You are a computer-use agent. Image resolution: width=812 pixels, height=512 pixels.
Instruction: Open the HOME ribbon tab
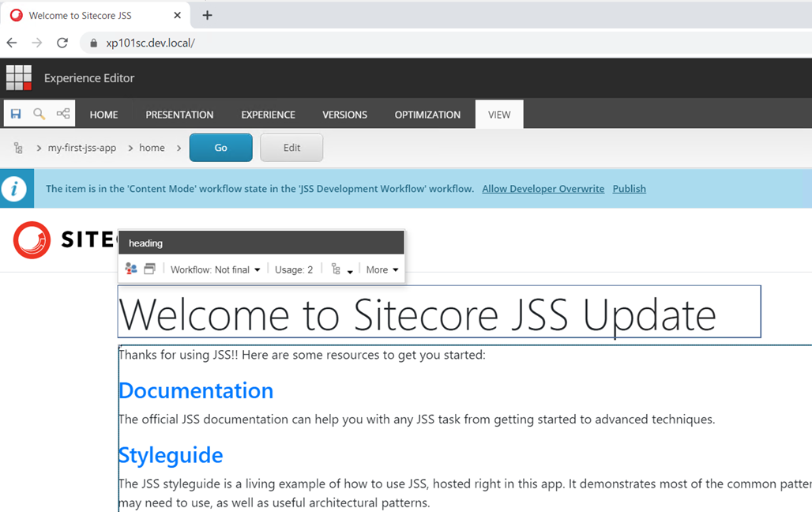pos(103,115)
